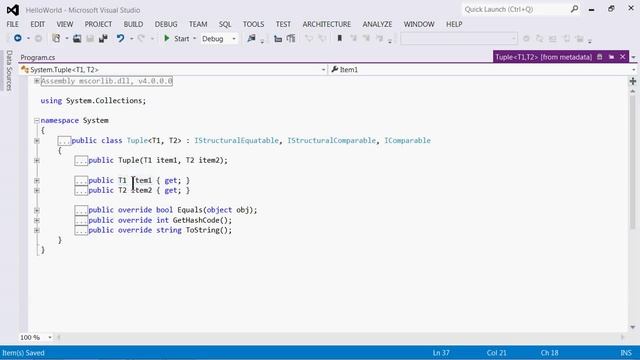Click the split editor handle above scrollbar
This screenshot has height=360, width=640.
[x=633, y=81]
